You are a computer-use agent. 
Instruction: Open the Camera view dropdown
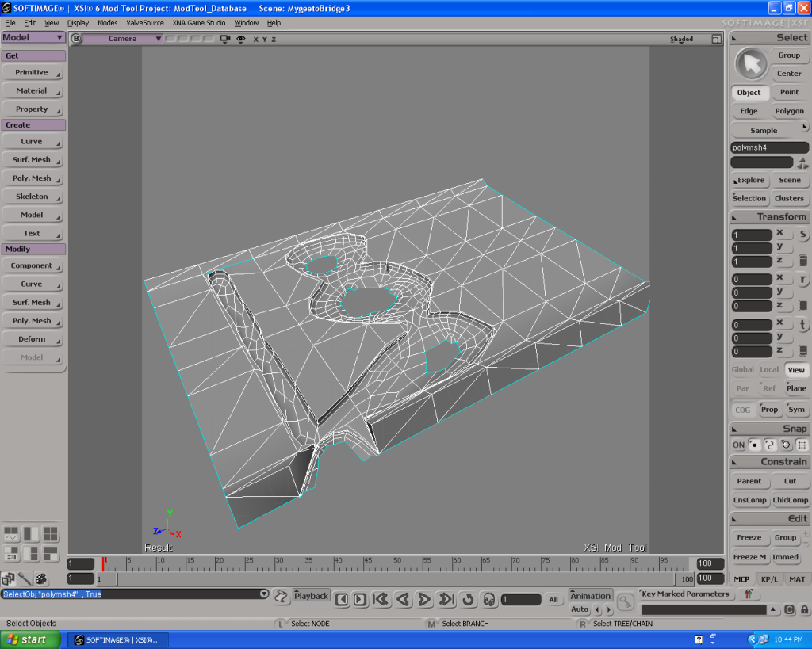122,39
